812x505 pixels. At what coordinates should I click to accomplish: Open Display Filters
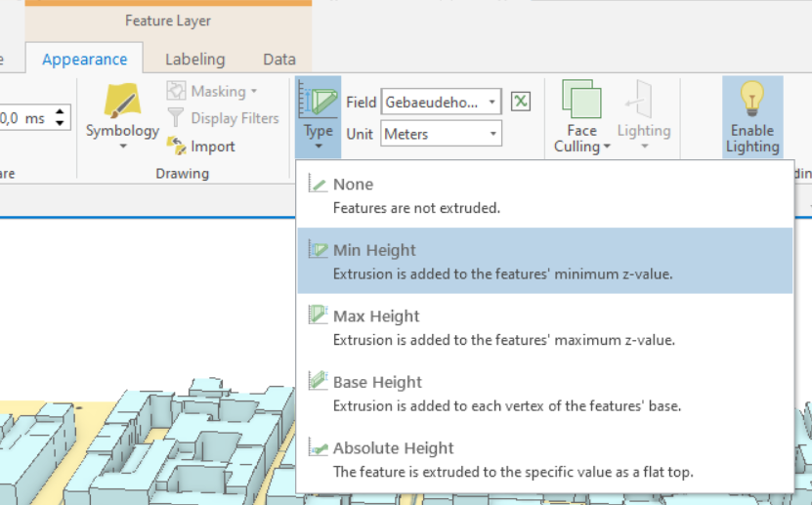[x=223, y=118]
